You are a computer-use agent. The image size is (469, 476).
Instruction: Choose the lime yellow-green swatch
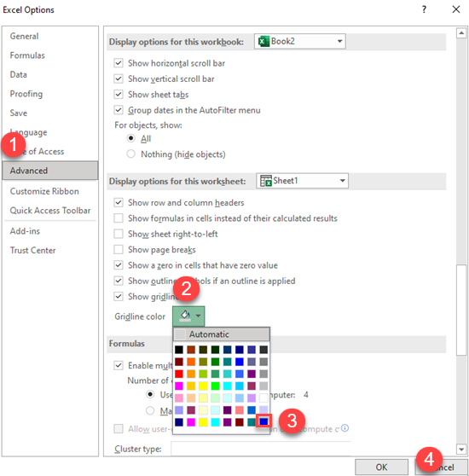click(x=203, y=374)
